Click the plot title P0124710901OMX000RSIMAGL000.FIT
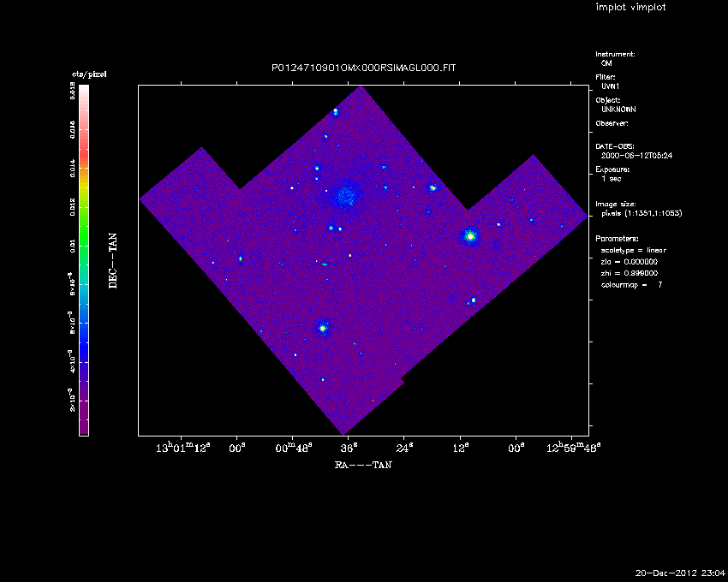This screenshot has height=582, width=728. pyautogui.click(x=363, y=68)
